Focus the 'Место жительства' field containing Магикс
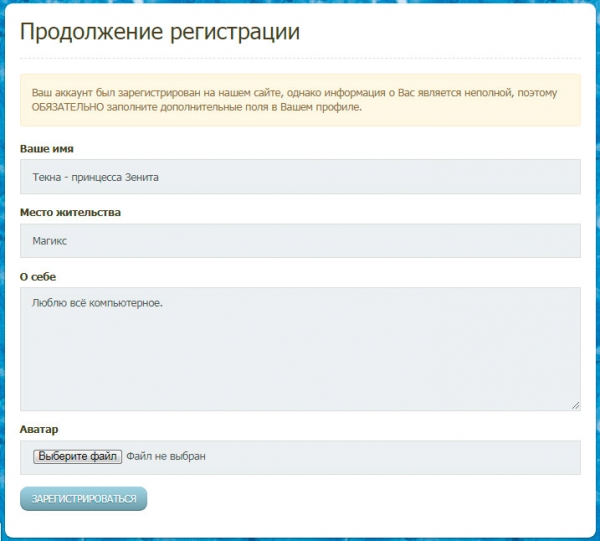Image resolution: width=600 pixels, height=541 pixels. pyautogui.click(x=300, y=241)
